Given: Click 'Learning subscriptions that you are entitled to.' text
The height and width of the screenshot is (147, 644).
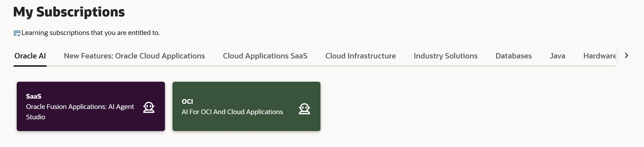Looking at the screenshot, I should click(91, 33).
